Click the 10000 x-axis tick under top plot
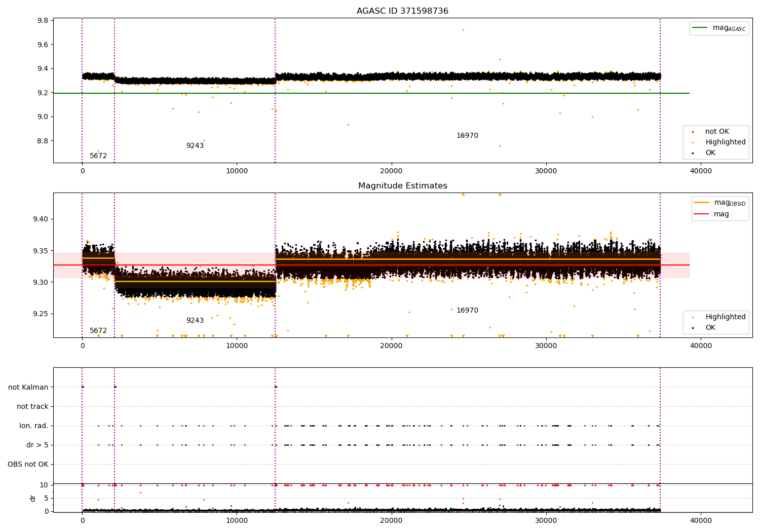 [237, 171]
